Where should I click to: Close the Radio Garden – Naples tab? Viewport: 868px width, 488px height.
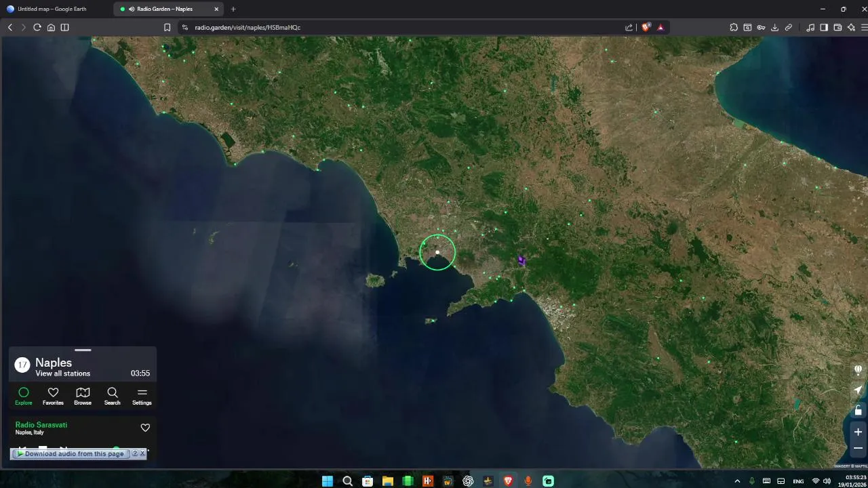(216, 9)
